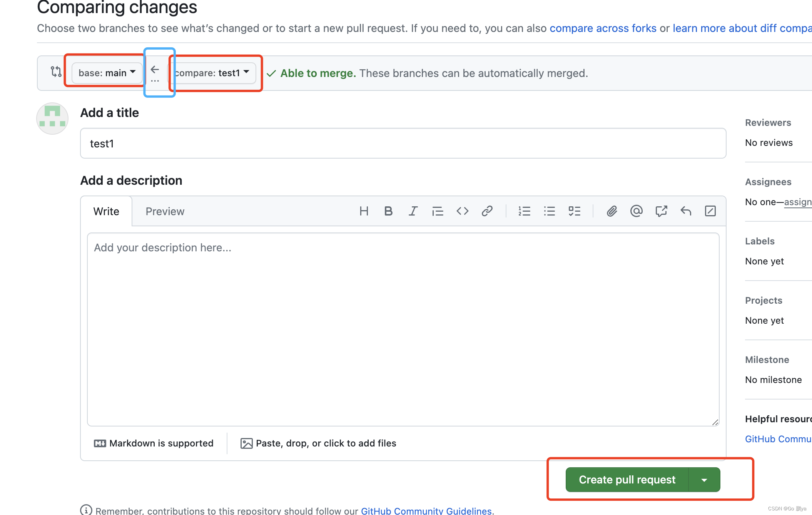Click the textarea resize handle corner

tap(715, 422)
